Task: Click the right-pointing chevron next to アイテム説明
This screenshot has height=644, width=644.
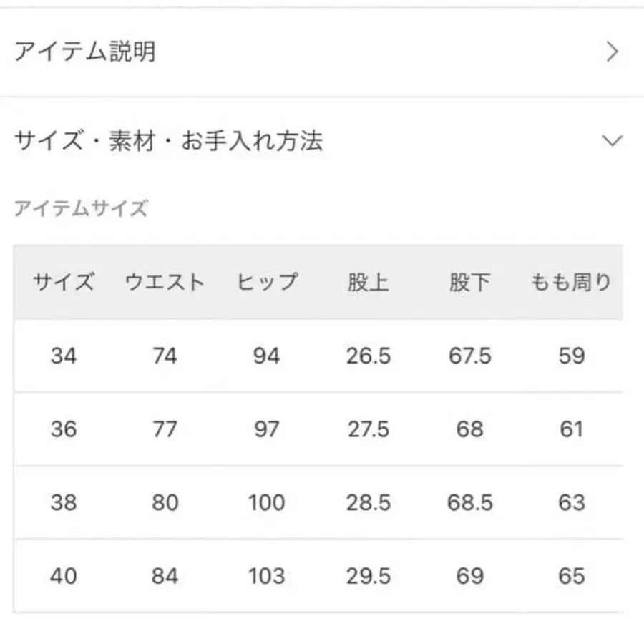Action: pyautogui.click(x=612, y=52)
